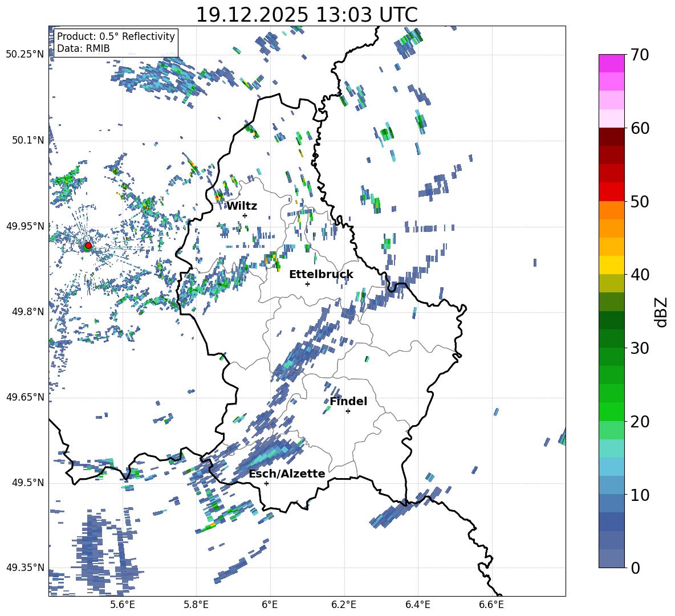675x616 pixels.
Task: Click the Esch/Alzette station cross marker
Action: click(x=266, y=483)
